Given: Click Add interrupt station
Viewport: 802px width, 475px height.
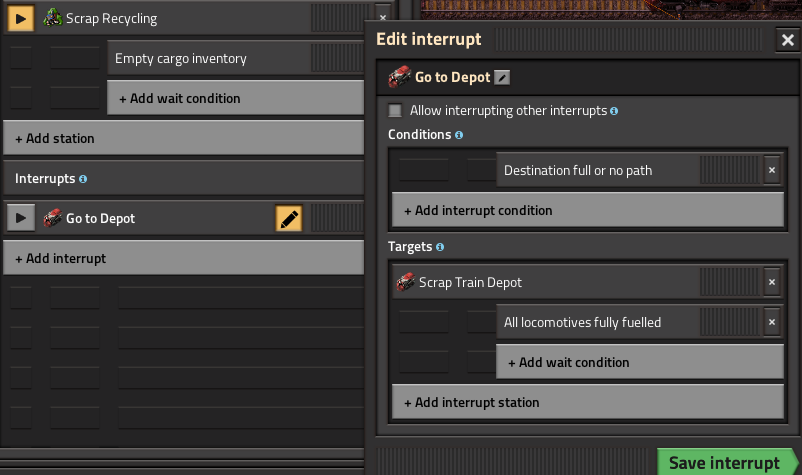Looking at the screenshot, I should click(587, 402).
